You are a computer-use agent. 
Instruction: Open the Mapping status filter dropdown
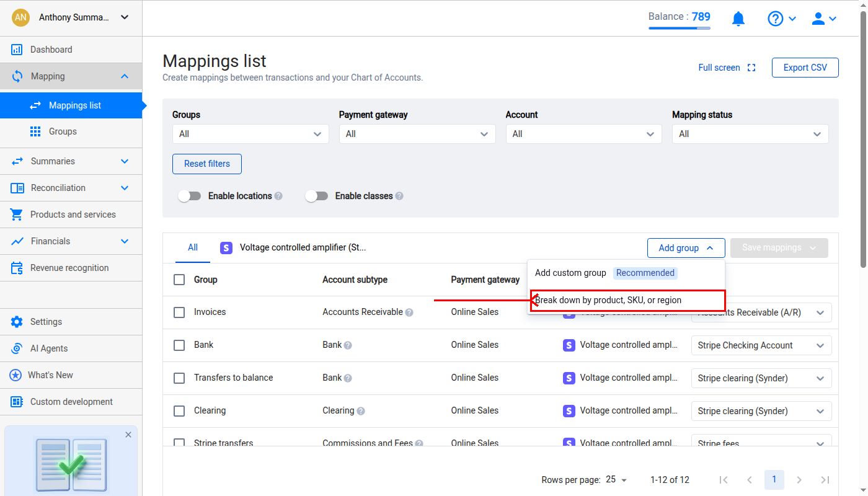click(750, 134)
